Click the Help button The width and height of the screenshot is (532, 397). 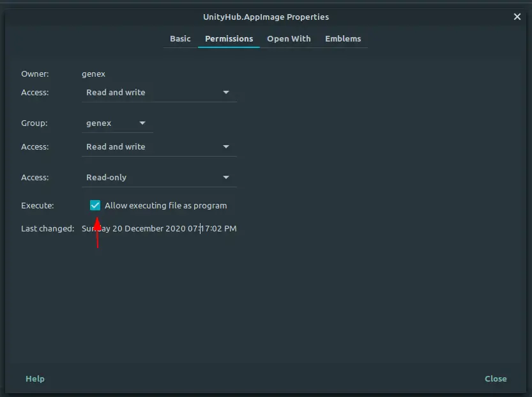pyautogui.click(x=35, y=378)
